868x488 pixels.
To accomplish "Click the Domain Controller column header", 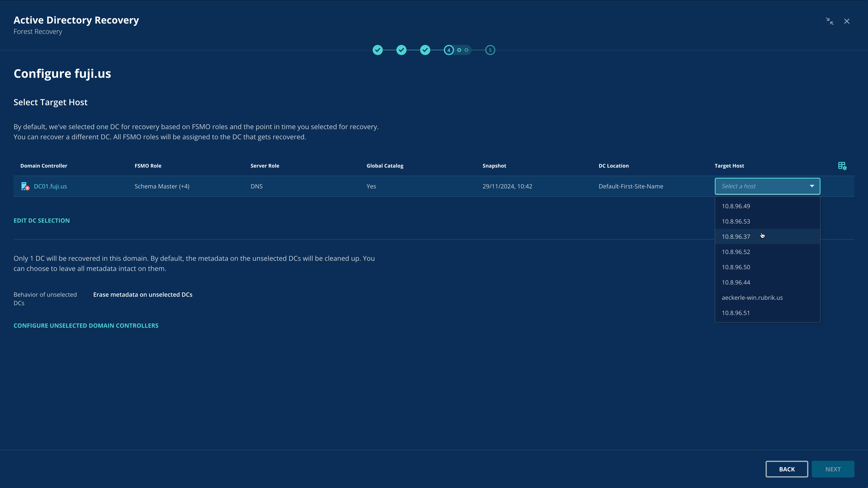I will (x=44, y=166).
